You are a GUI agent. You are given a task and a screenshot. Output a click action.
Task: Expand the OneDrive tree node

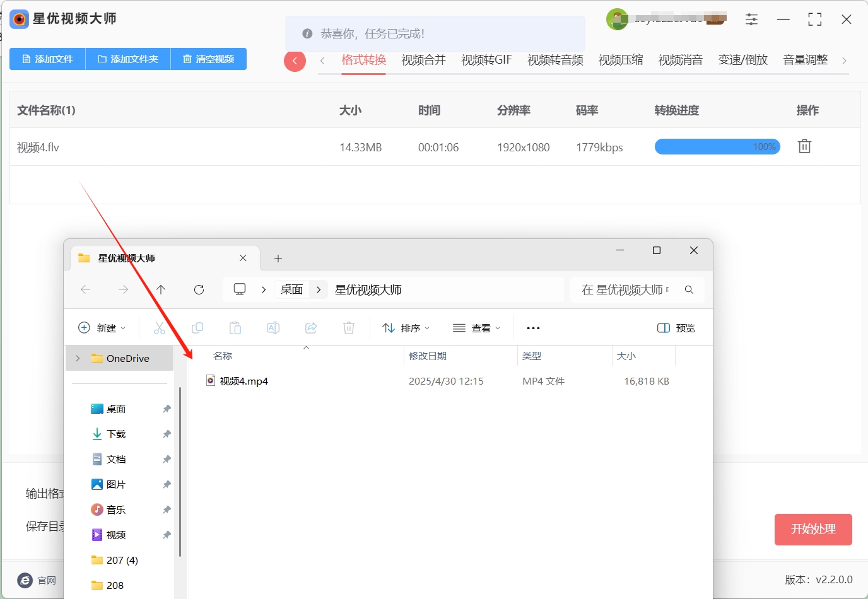click(x=78, y=358)
